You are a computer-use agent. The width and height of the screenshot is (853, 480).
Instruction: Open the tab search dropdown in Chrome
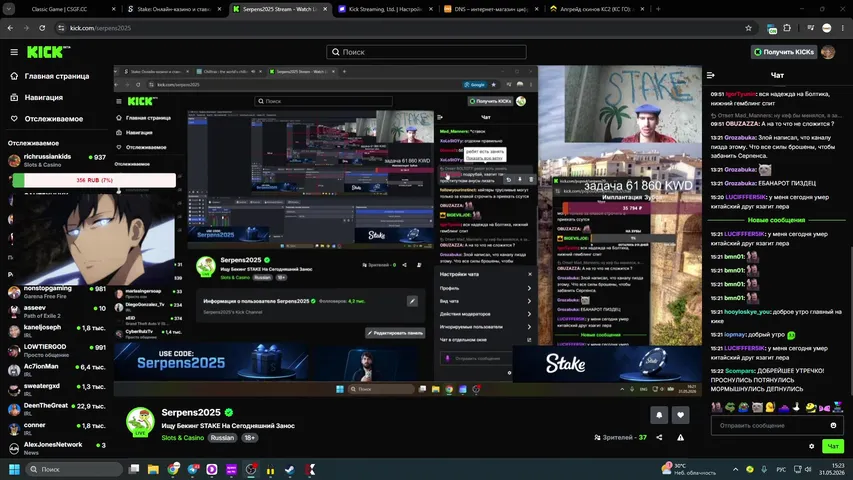pyautogui.click(x=9, y=9)
